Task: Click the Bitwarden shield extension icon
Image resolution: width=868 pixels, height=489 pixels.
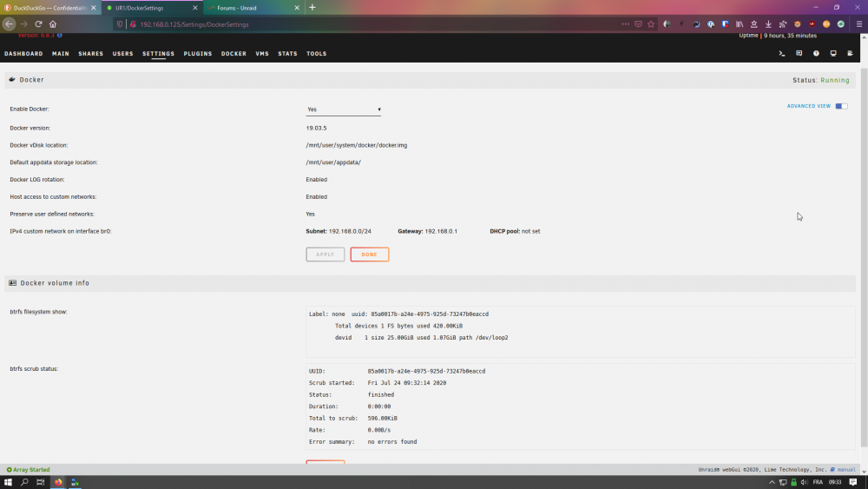Action: click(725, 23)
